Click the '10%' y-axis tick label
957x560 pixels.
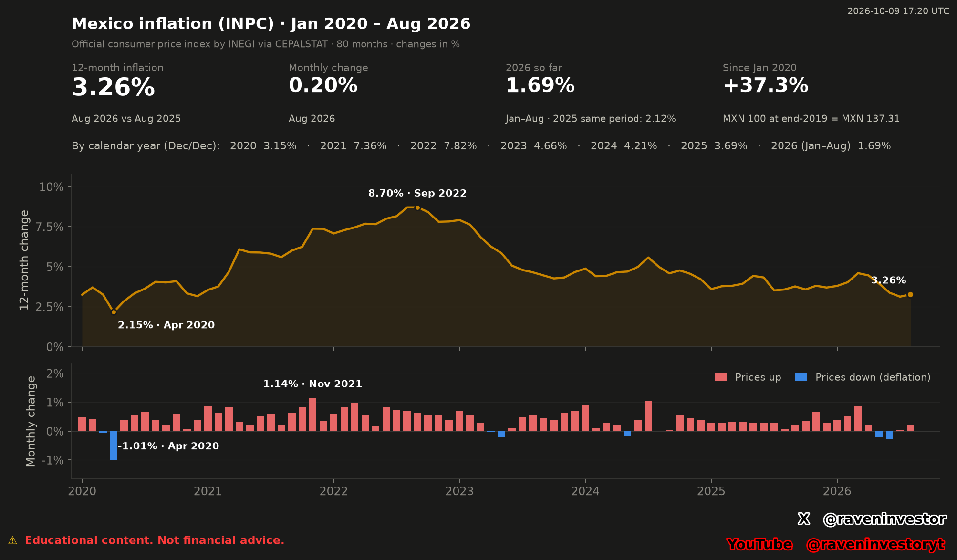(51, 187)
